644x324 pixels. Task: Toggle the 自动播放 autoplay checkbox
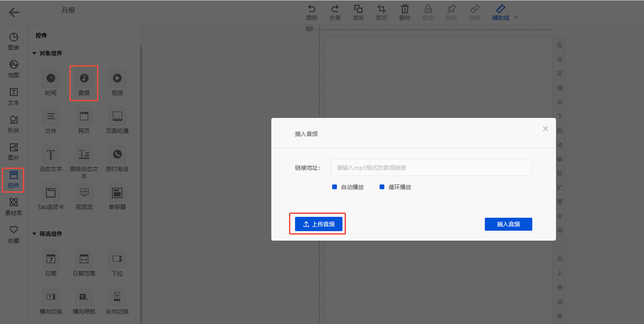[x=334, y=187]
